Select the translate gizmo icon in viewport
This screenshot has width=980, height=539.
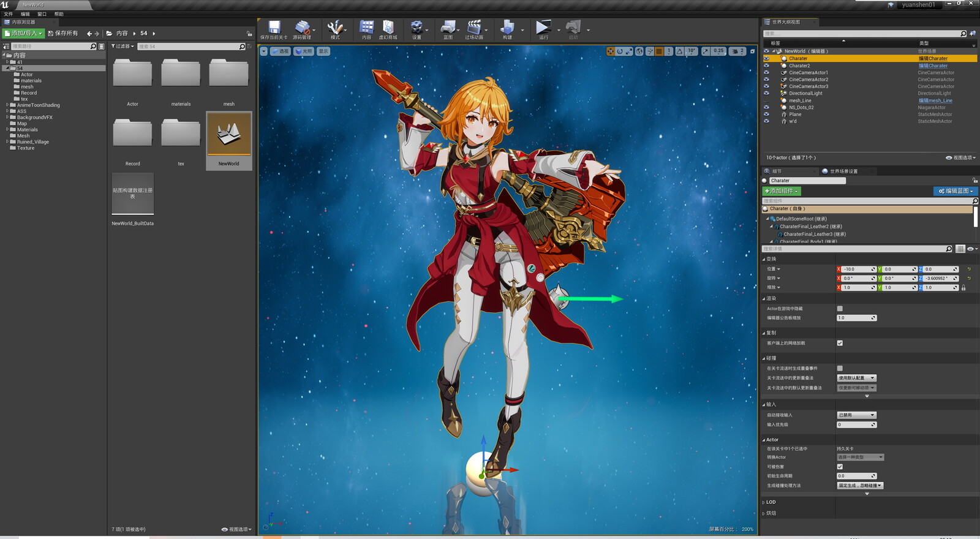pos(610,51)
